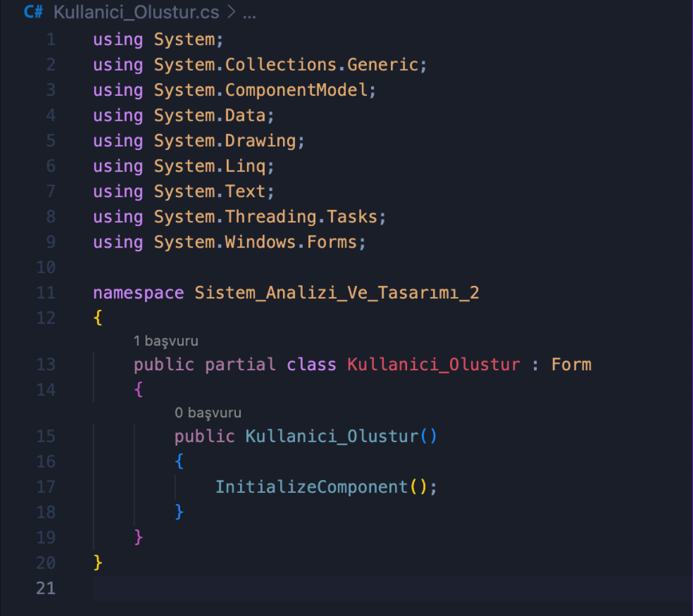Click the Form base class identifier
The image size is (693, 616).
[x=571, y=364]
